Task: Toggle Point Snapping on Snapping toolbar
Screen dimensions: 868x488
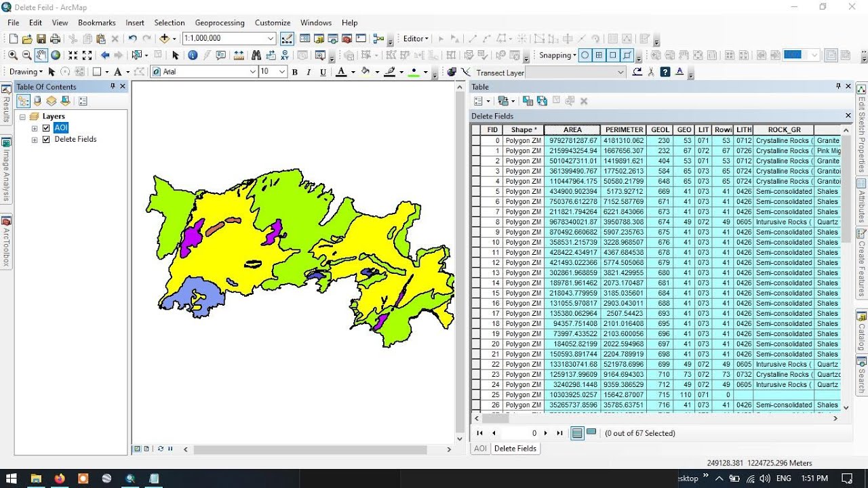Action: pos(585,56)
